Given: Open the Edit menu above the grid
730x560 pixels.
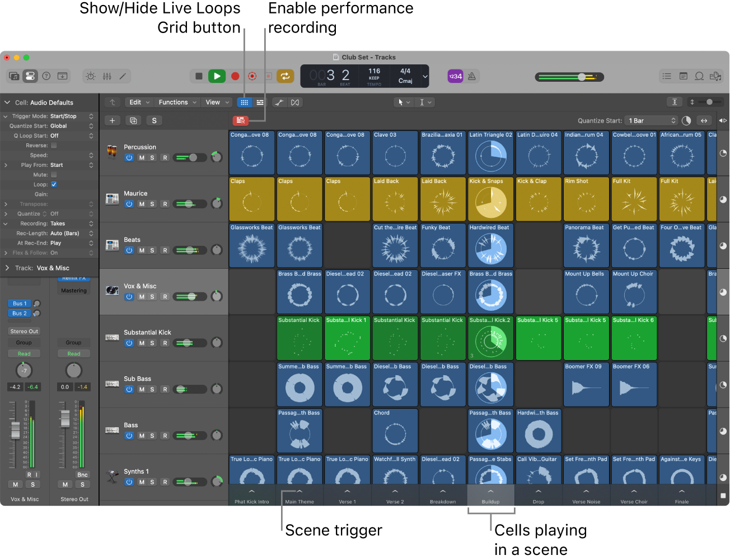Looking at the screenshot, I should tap(138, 102).
